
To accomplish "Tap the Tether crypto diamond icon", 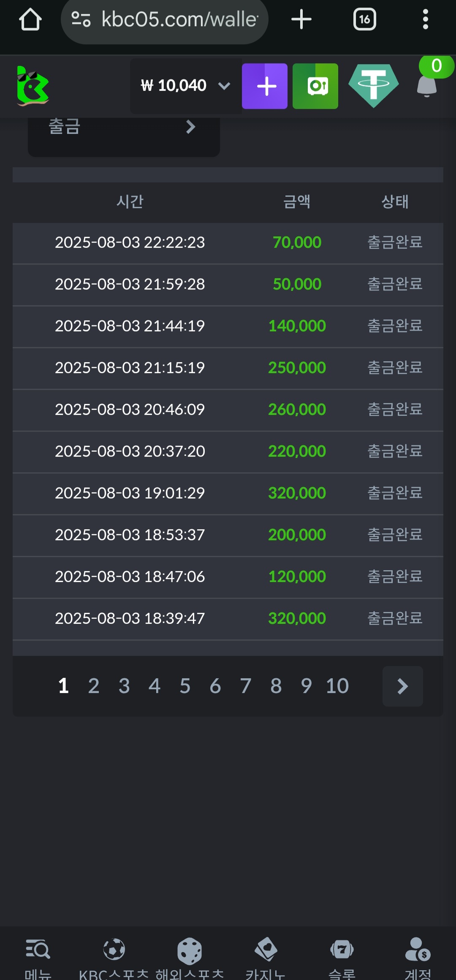I will 373,86.
